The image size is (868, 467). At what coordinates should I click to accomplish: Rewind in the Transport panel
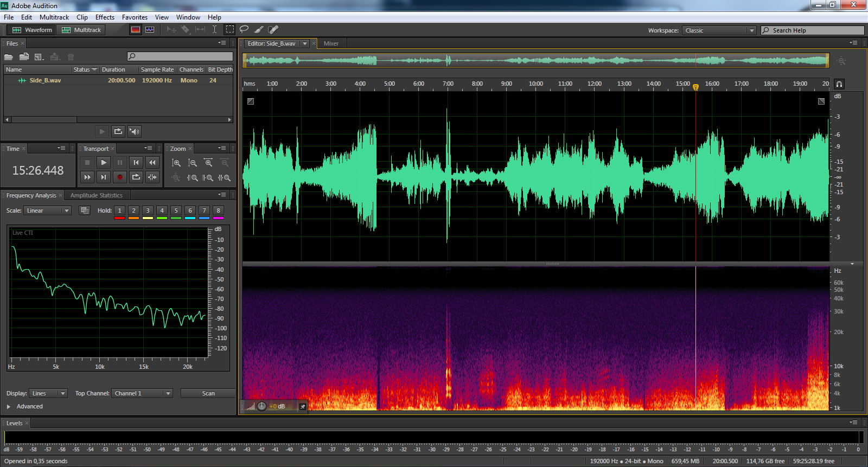click(152, 162)
